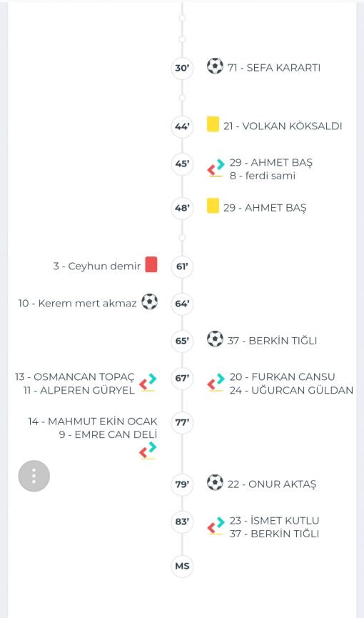The height and width of the screenshot is (618, 364).
Task: Click the substitution icon next to Furkan Cansu
Action: tap(216, 382)
